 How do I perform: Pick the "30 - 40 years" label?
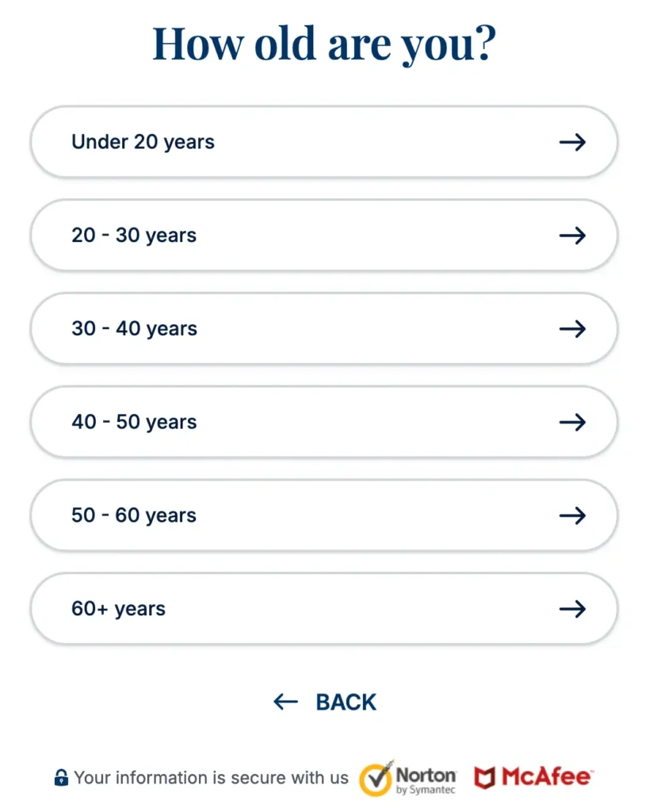tap(134, 329)
